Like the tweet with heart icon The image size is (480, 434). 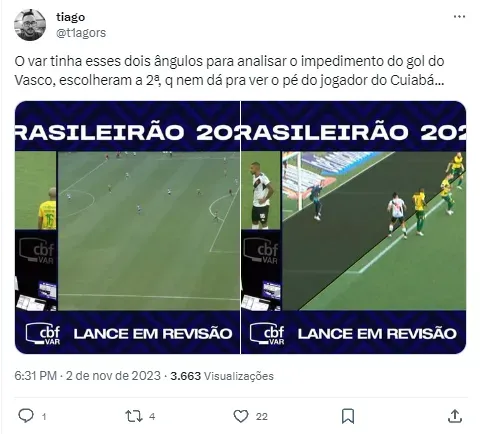(x=241, y=416)
